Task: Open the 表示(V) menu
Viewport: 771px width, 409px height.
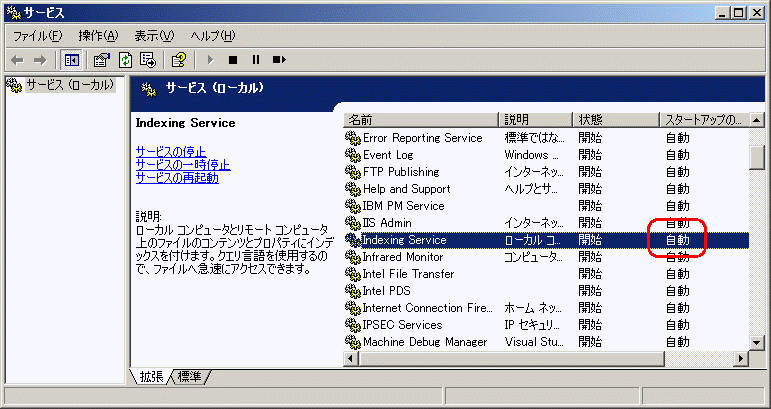Action: tap(154, 36)
